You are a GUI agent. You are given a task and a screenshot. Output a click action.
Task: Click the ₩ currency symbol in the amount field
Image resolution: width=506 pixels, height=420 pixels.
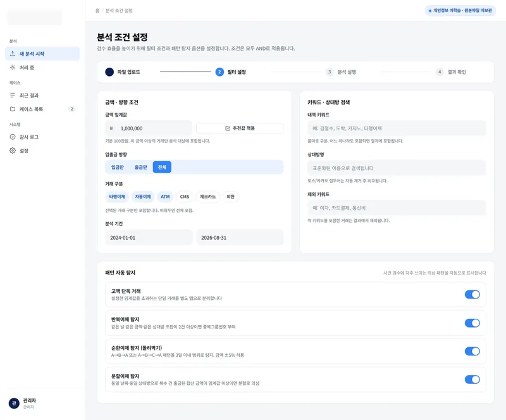tap(111, 128)
